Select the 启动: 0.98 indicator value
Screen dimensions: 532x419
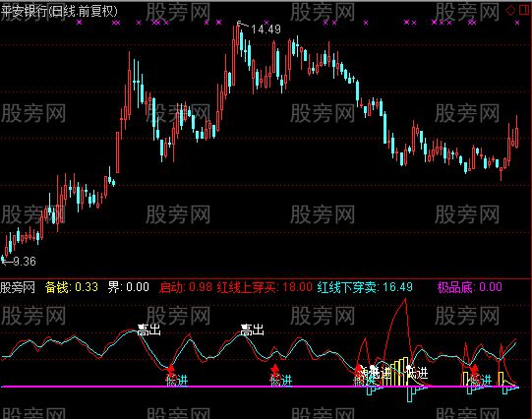coord(186,287)
